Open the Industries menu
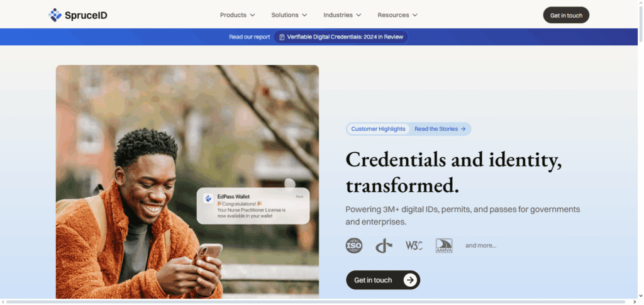This screenshot has width=644, height=305. (x=342, y=15)
